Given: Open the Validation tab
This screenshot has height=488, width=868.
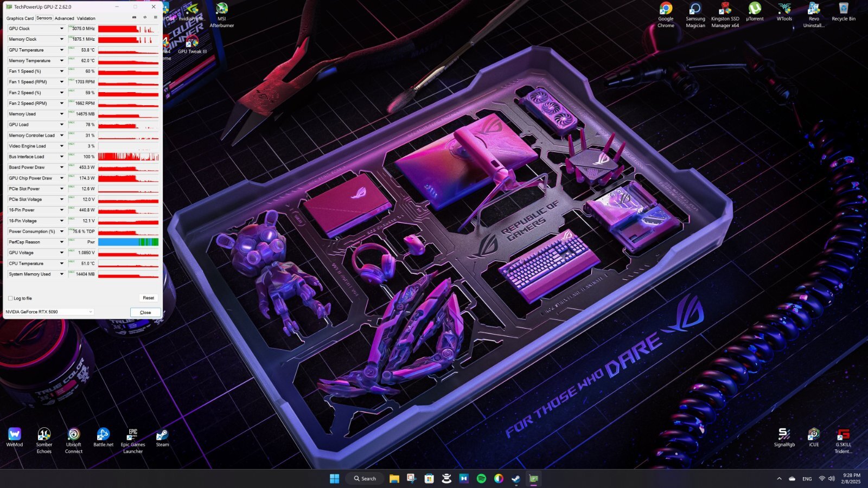Looking at the screenshot, I should point(86,18).
